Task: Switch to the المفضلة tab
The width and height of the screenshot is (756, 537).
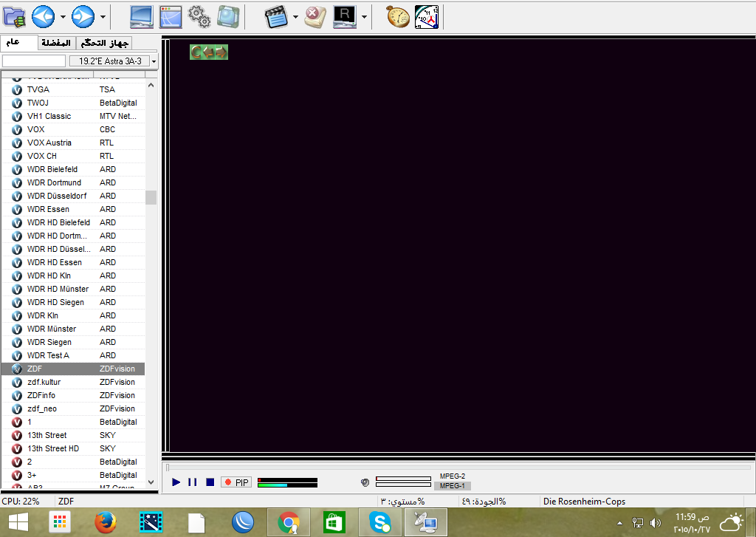Action: click(56, 43)
